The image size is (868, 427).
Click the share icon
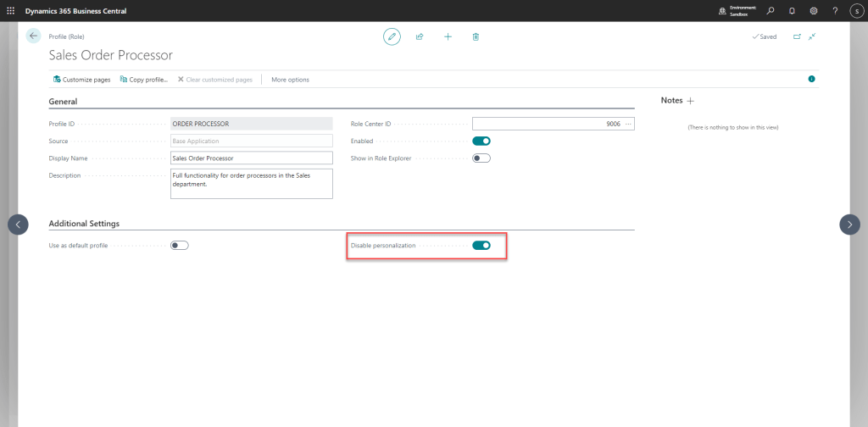pos(420,36)
